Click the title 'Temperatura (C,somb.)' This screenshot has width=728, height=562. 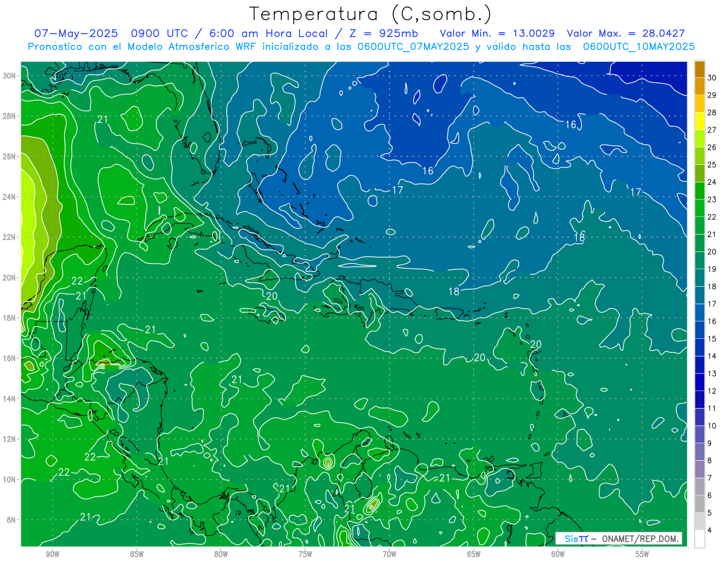(371, 14)
